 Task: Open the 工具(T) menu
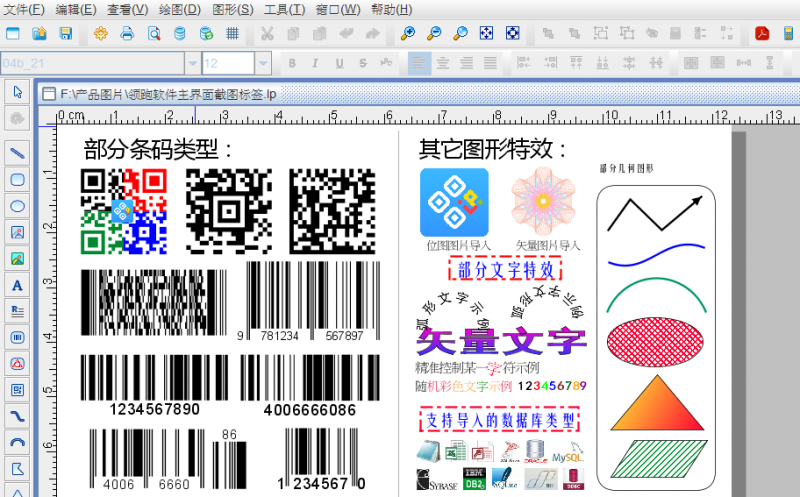coord(285,9)
